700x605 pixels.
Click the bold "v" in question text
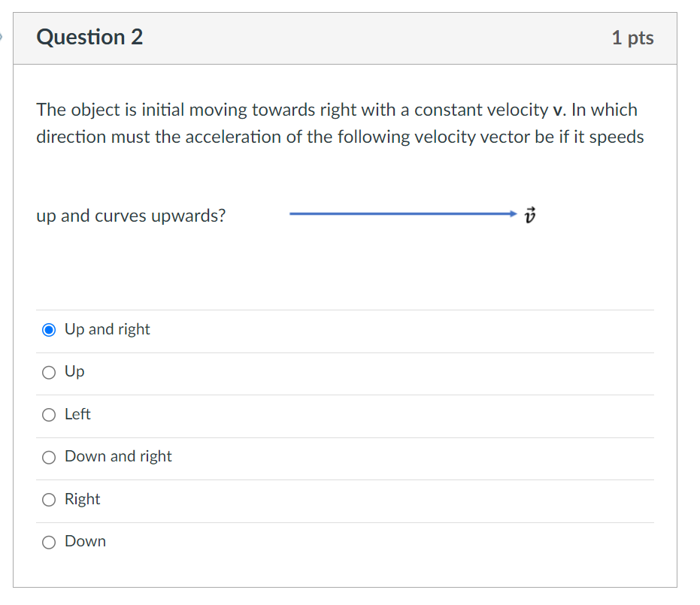[557, 110]
